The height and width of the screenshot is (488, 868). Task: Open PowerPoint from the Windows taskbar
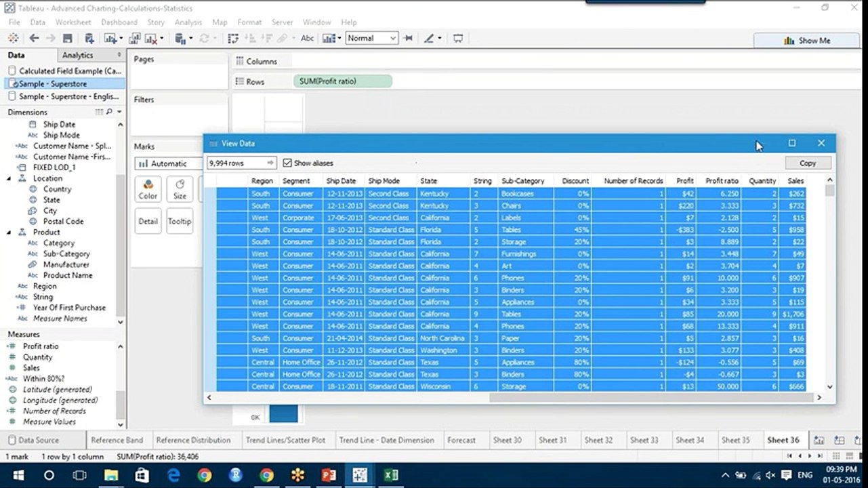(329, 475)
